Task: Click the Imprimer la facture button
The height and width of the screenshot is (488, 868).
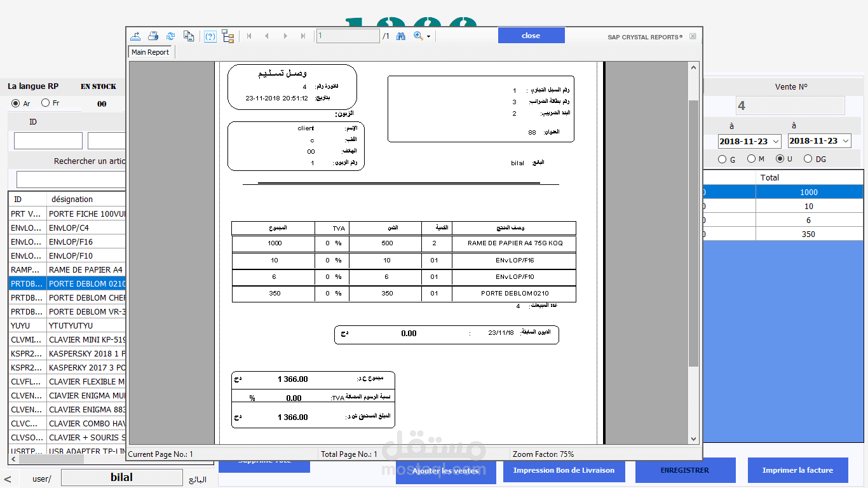Action: pos(797,470)
